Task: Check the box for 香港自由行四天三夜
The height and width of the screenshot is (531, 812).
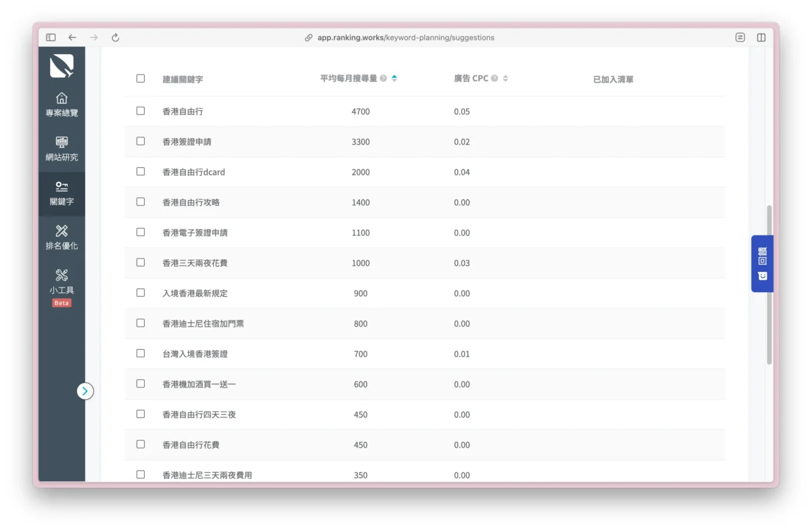Action: coord(141,414)
